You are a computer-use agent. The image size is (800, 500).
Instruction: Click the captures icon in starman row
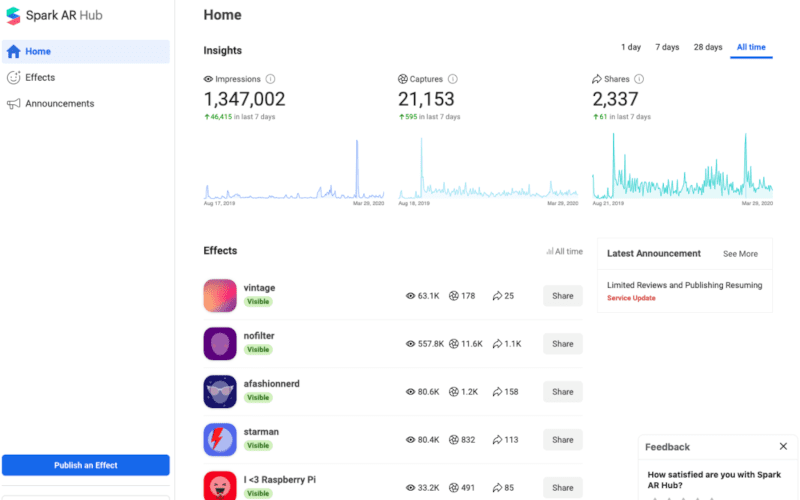[454, 440]
